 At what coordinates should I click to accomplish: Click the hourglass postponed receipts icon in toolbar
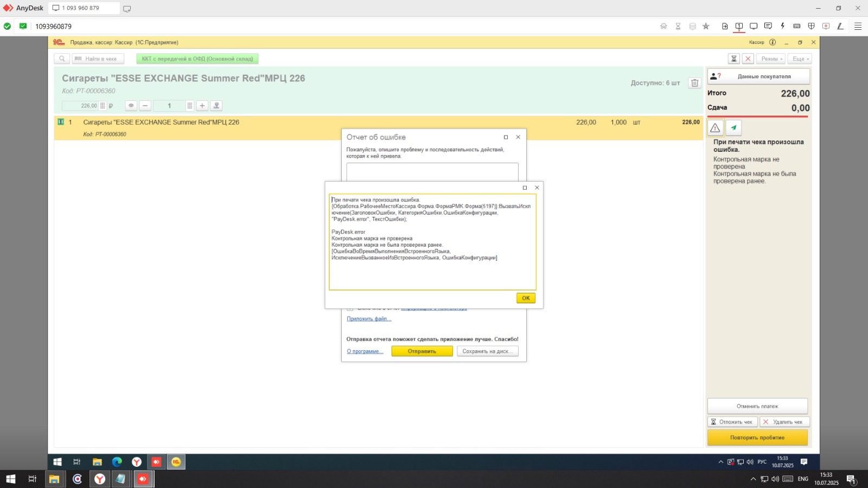(x=734, y=59)
